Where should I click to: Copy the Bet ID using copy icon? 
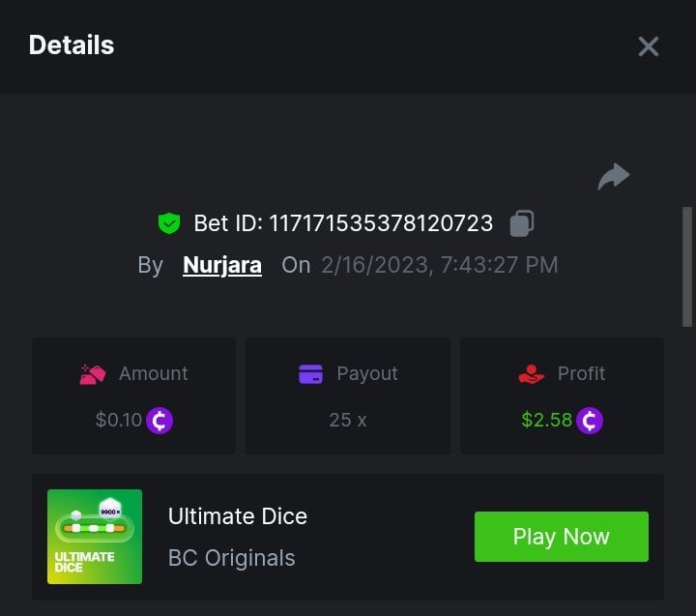coord(522,223)
